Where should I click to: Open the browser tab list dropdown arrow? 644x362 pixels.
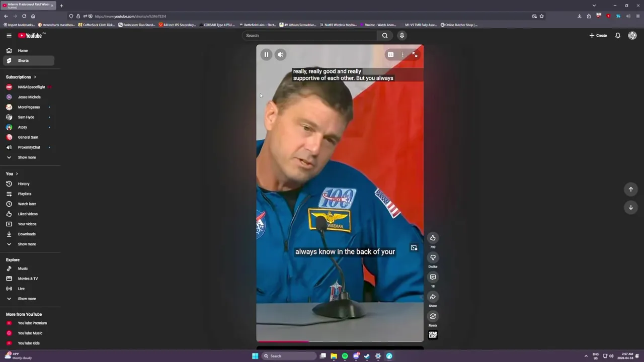coord(594,6)
